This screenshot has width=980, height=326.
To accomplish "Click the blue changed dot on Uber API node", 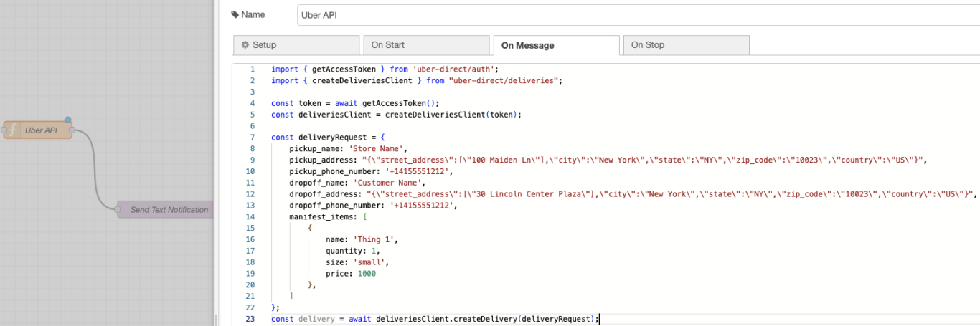I will [67, 120].
